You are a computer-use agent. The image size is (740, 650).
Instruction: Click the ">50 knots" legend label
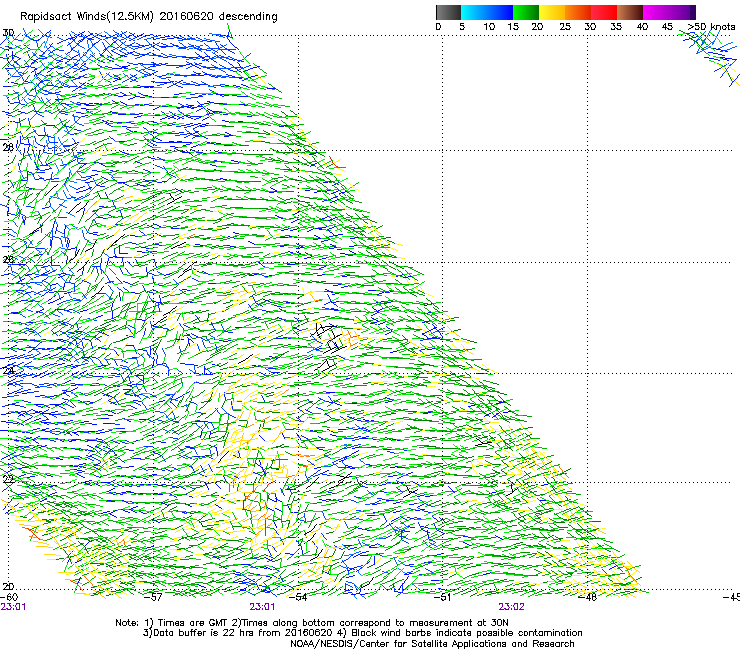(x=711, y=27)
